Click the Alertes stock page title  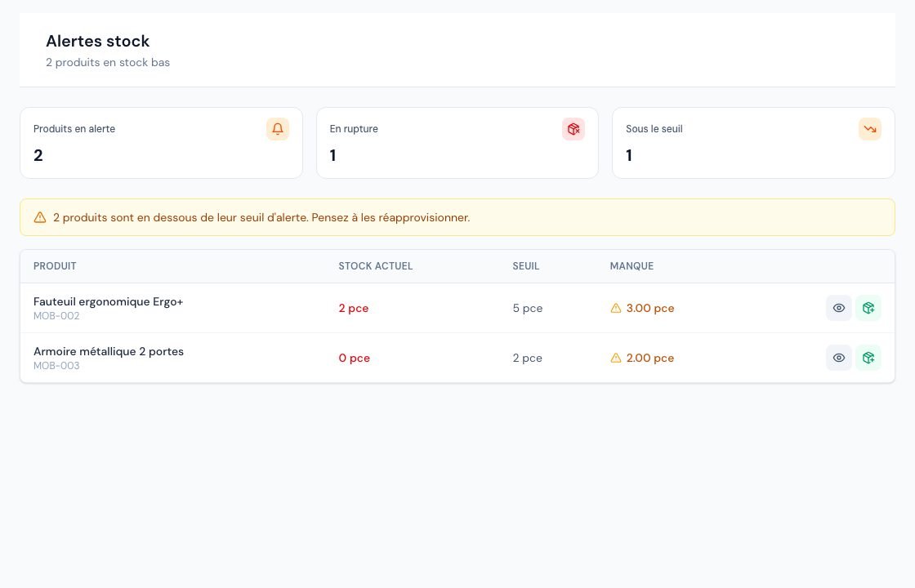point(98,41)
